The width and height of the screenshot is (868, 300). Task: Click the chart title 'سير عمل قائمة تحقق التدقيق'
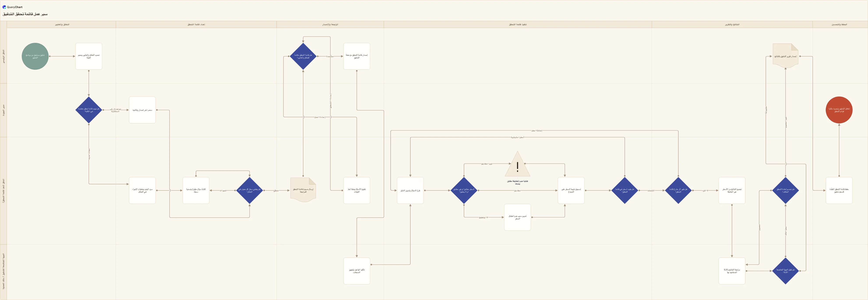(25, 14)
